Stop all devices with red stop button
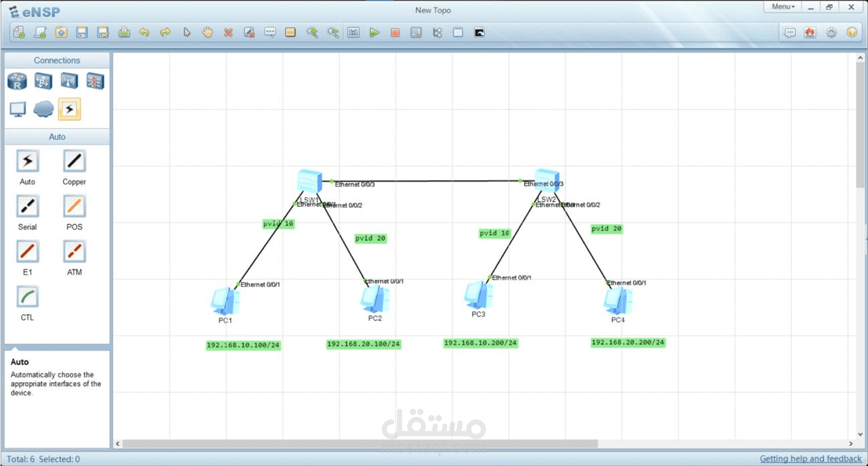This screenshot has height=466, width=868. pos(395,33)
